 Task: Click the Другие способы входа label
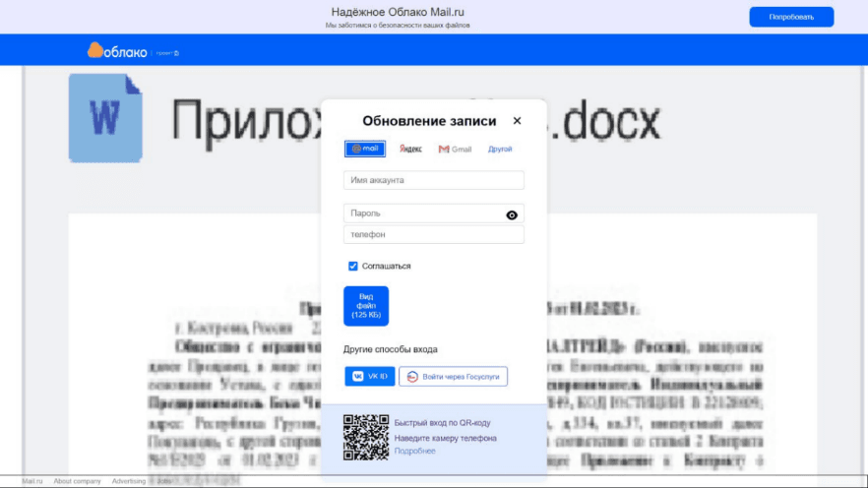391,349
